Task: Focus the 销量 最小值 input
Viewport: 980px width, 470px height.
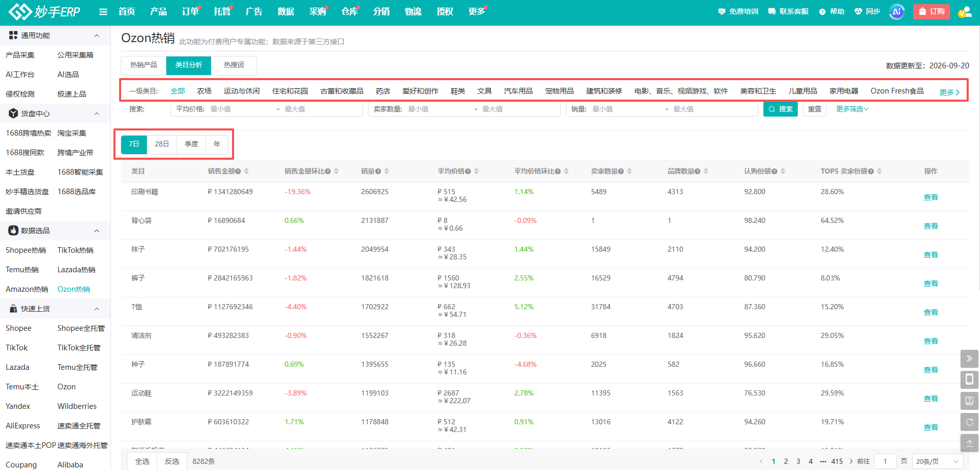Action: pos(626,109)
